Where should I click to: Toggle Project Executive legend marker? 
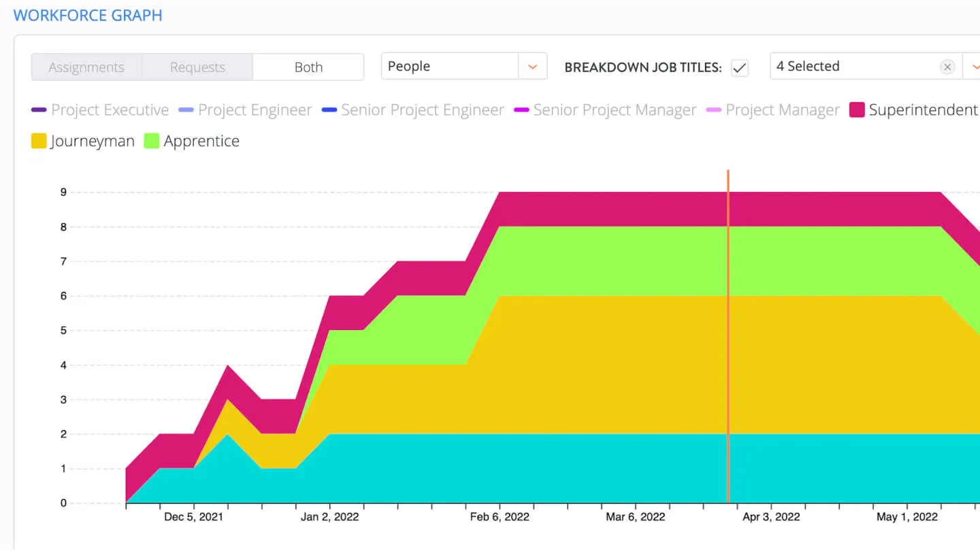pyautogui.click(x=39, y=110)
